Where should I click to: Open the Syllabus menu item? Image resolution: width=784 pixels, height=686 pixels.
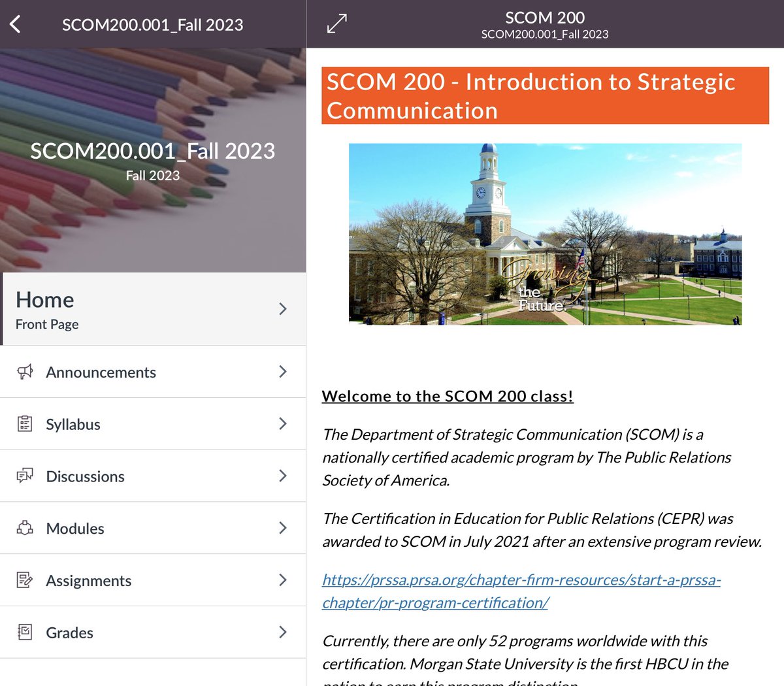[153, 424]
